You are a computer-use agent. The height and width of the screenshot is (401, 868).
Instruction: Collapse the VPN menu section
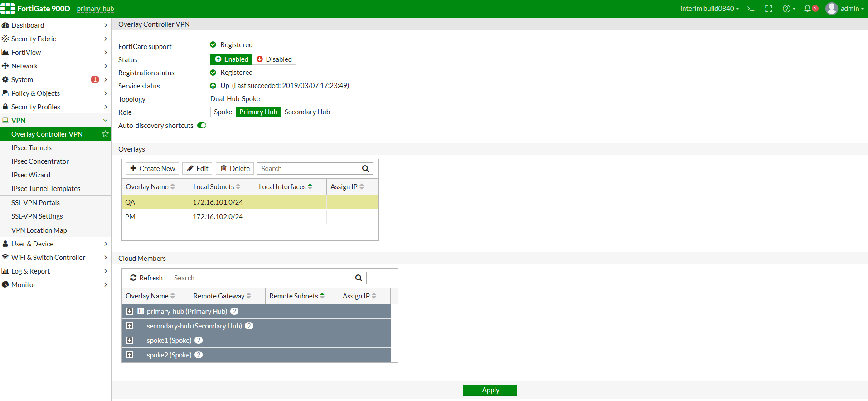tap(105, 120)
